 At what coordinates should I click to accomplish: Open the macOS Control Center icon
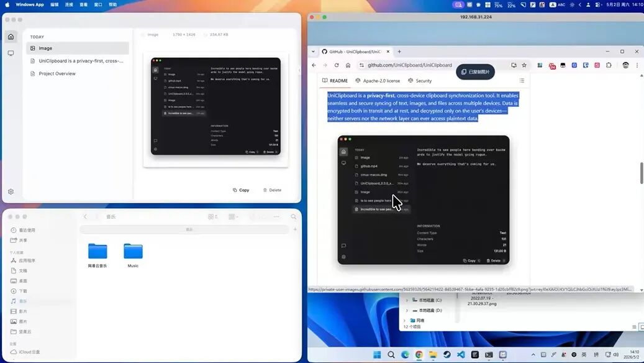[x=598, y=4]
